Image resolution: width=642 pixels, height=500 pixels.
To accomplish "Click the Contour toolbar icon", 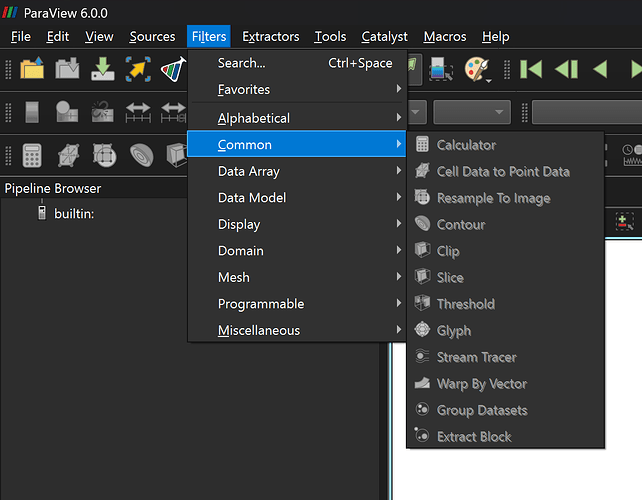I will 142,156.
